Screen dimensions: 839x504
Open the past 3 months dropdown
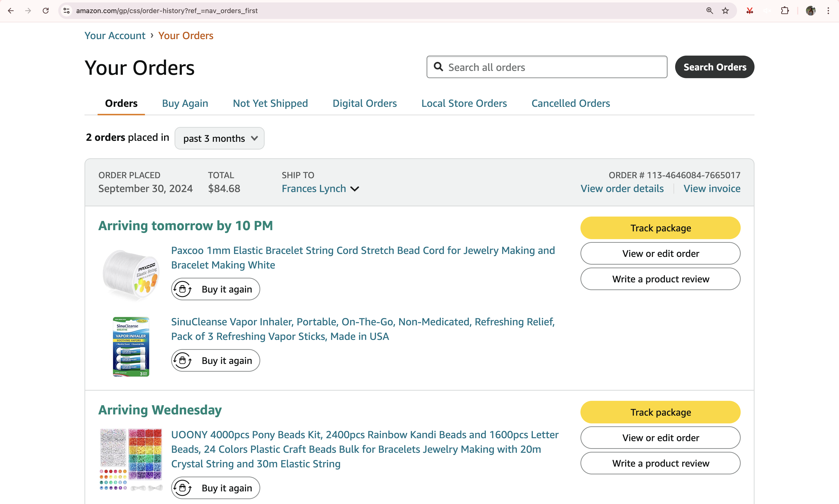(219, 138)
